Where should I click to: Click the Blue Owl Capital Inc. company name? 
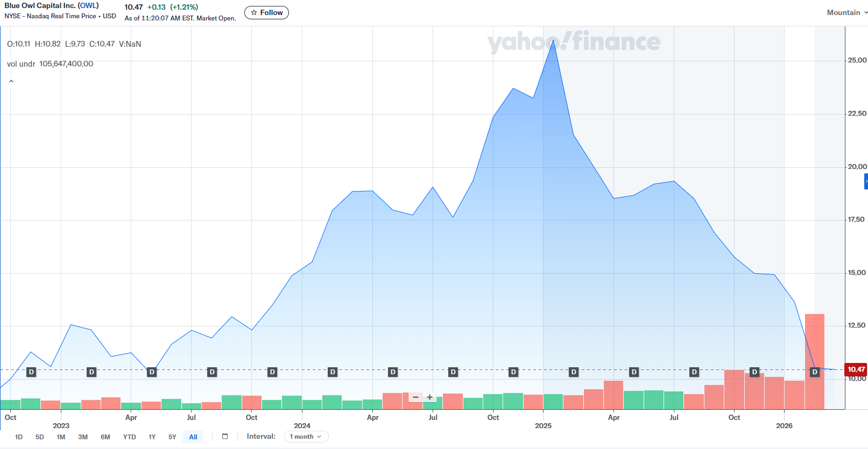point(40,5)
